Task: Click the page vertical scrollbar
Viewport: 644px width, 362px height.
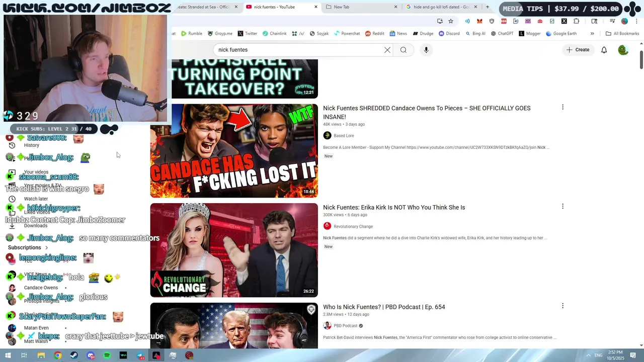Action: pyautogui.click(x=641, y=59)
